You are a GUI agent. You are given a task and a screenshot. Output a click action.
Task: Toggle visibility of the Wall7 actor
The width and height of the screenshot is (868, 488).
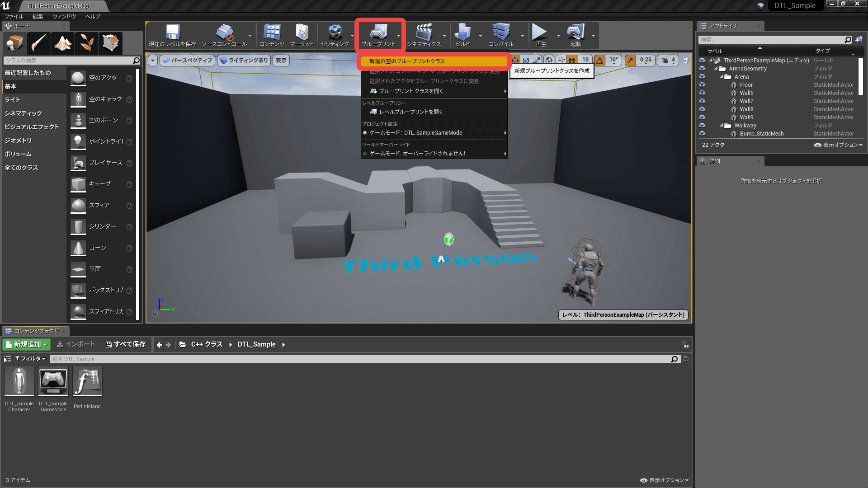702,101
